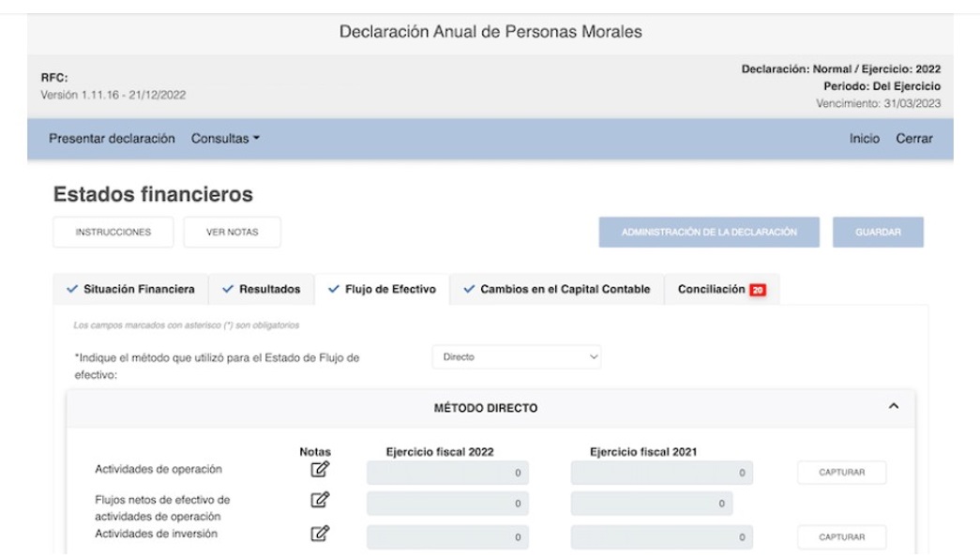
Task: Switch to Situación Financiera tab
Action: (x=131, y=290)
